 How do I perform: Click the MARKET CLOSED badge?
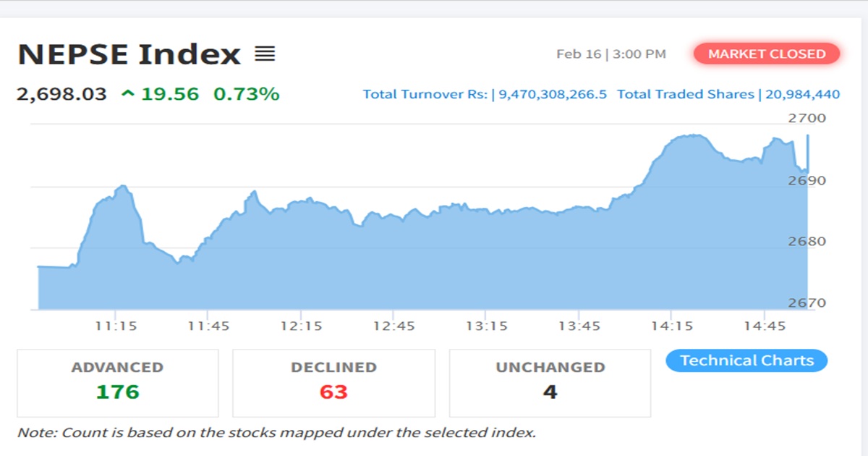coord(767,54)
